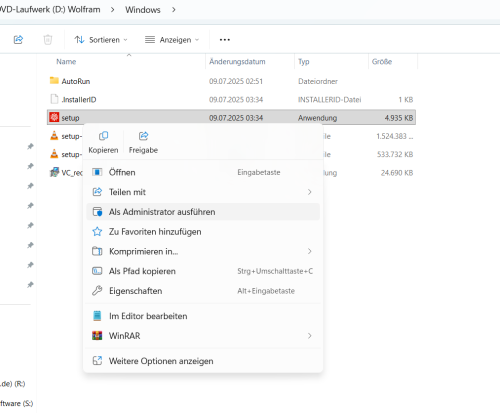Click the 24.690 KB size cell
Image resolution: width=500 pixels, height=413 pixels.
click(x=397, y=173)
